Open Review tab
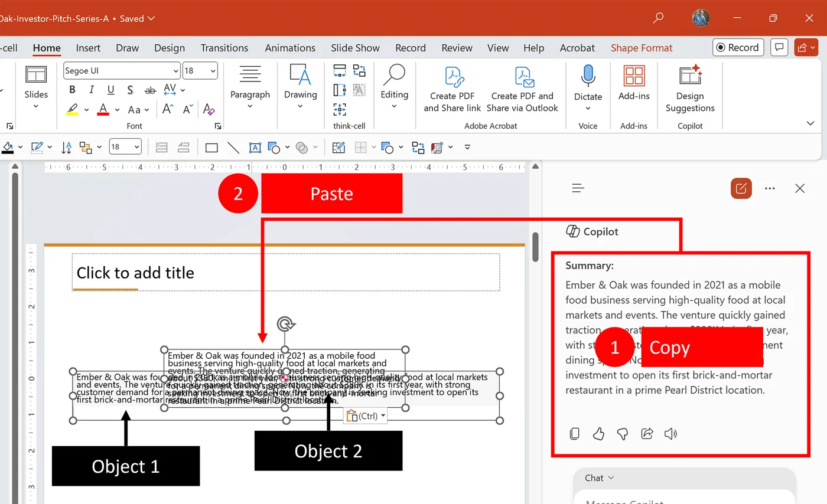Viewport: 827px width, 504px height. (457, 48)
